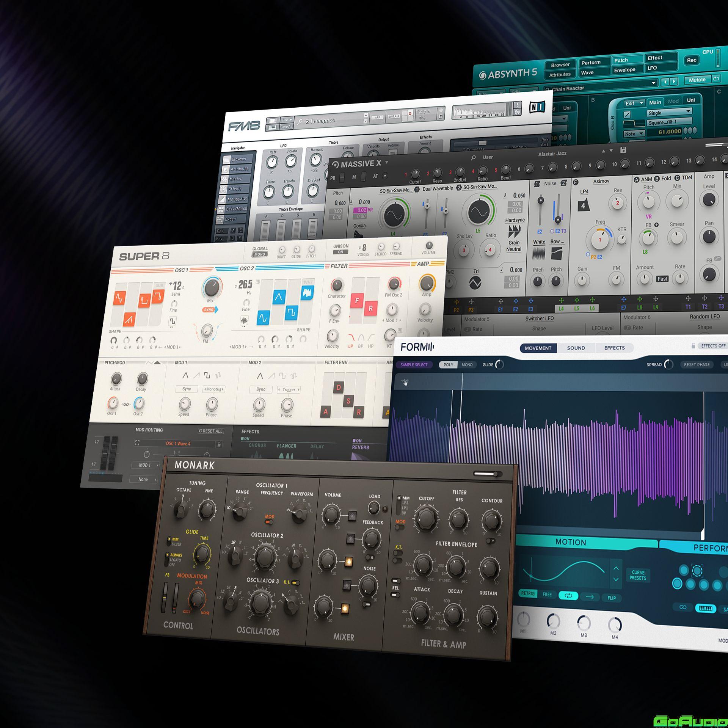Image resolution: width=728 pixels, height=728 pixels.
Task: Select the triangle LFO shape in Super 8 Mod 2
Action: click(x=260, y=376)
